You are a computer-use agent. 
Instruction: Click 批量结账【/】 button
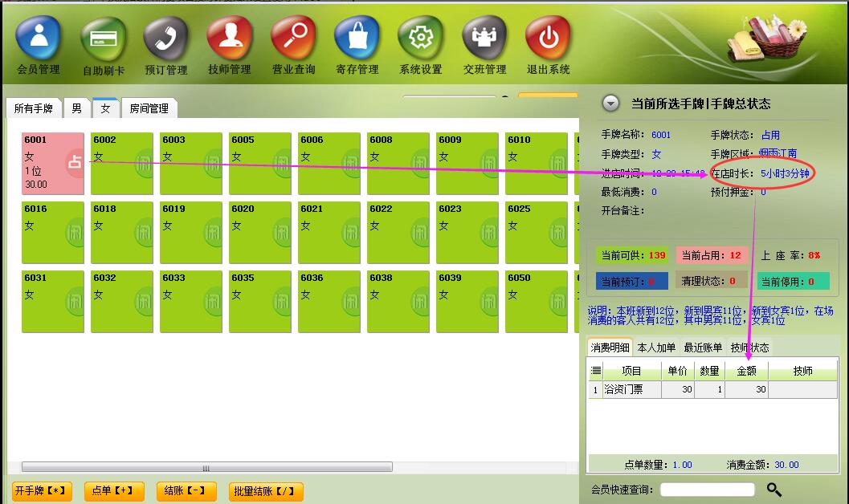pyautogui.click(x=265, y=491)
